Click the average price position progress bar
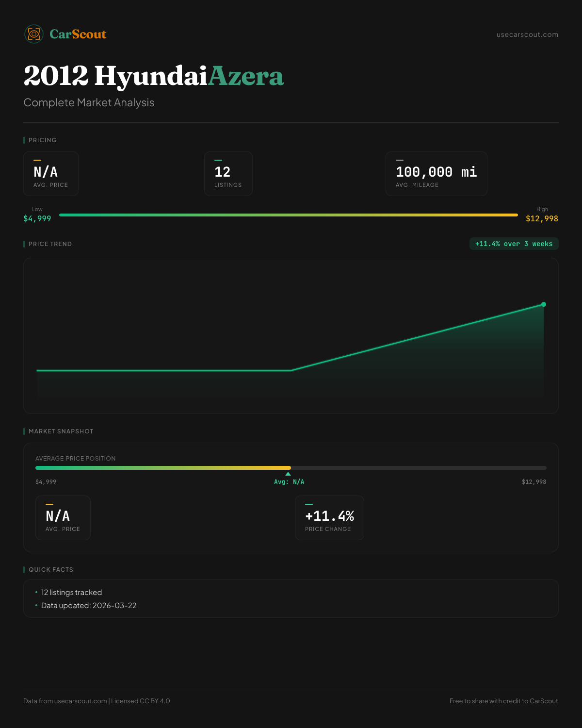Screen dimensions: 582x728 click(x=291, y=468)
